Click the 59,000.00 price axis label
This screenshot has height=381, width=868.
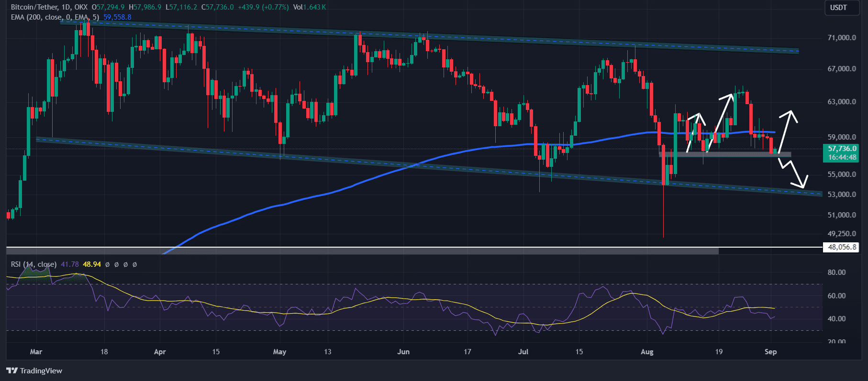[842, 137]
